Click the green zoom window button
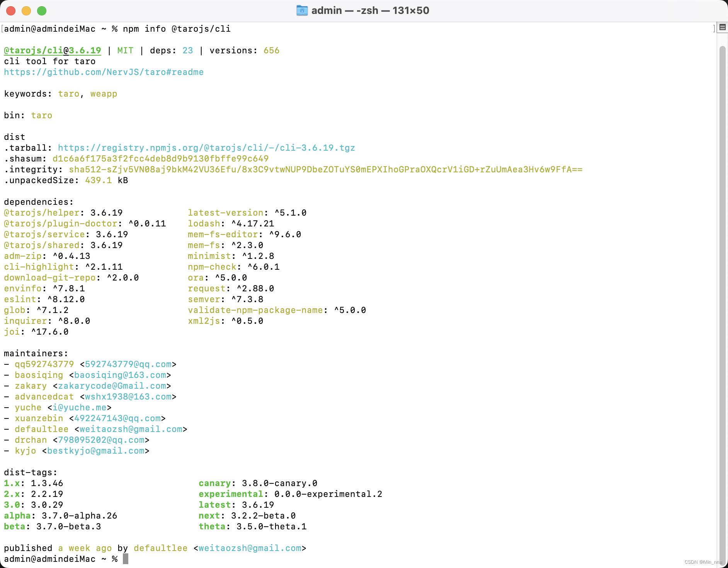This screenshot has width=728, height=568. (x=42, y=11)
